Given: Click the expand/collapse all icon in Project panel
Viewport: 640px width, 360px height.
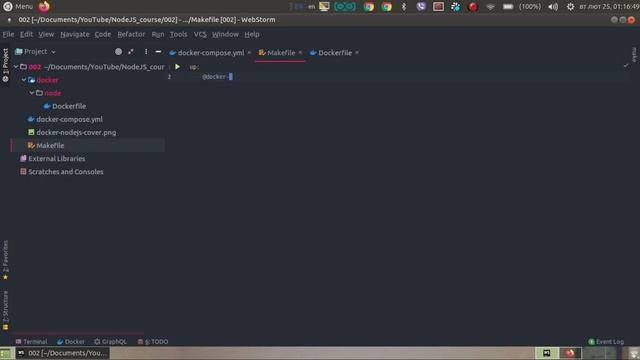Looking at the screenshot, I should point(131,52).
